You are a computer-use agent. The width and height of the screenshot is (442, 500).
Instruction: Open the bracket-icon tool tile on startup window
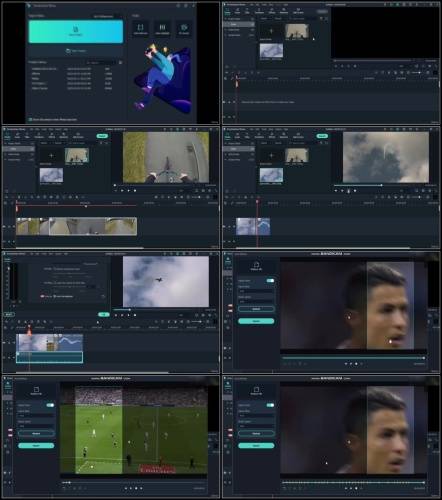coord(140,29)
